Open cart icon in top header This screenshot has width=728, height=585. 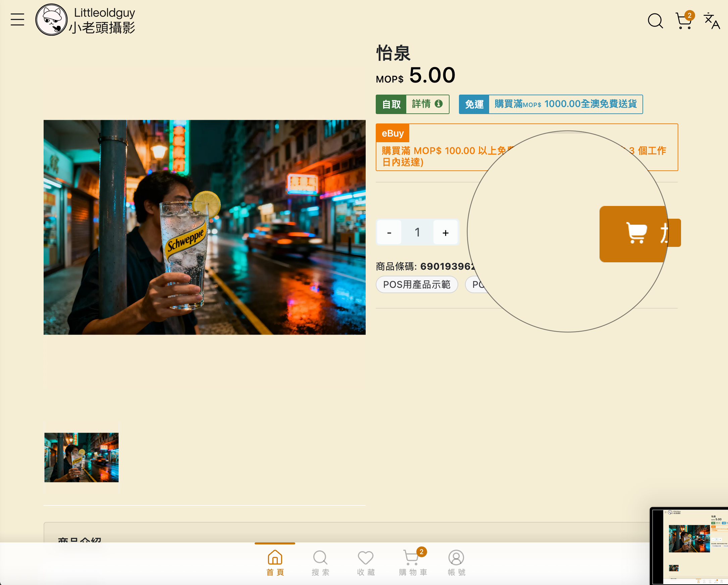(x=684, y=21)
